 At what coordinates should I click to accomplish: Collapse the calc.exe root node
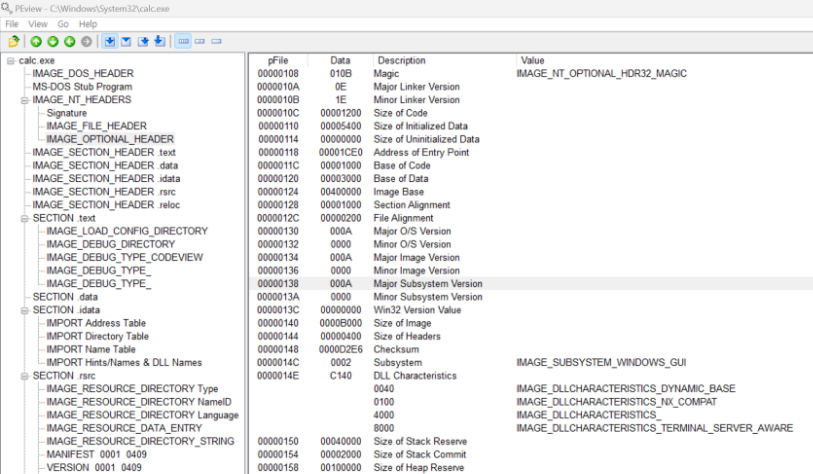point(10,61)
